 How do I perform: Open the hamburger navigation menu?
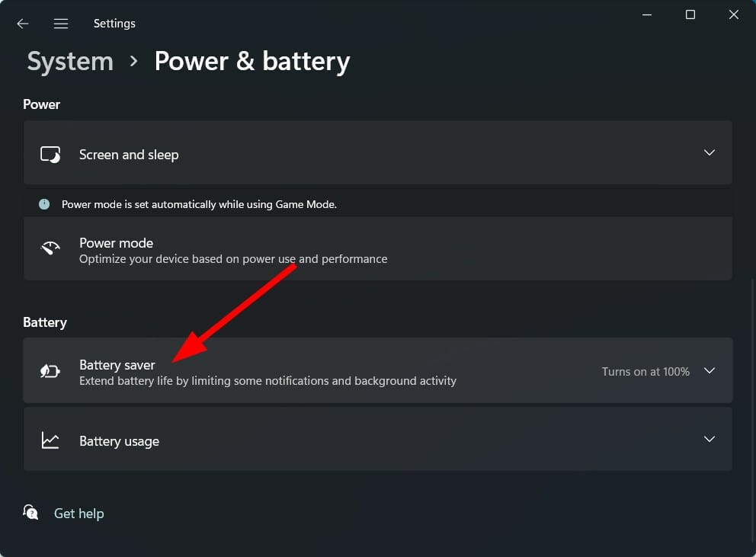[x=61, y=23]
